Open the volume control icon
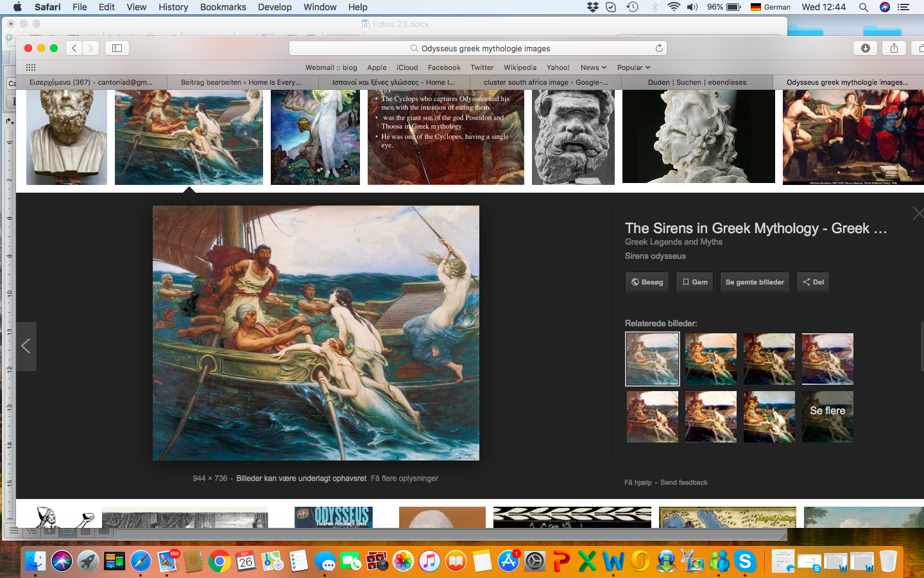This screenshot has width=924, height=578. coord(692,7)
